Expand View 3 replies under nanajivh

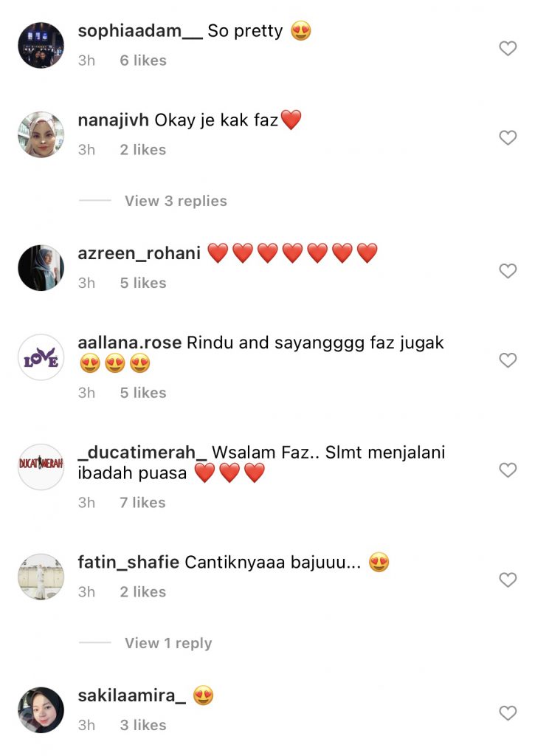[x=176, y=201]
